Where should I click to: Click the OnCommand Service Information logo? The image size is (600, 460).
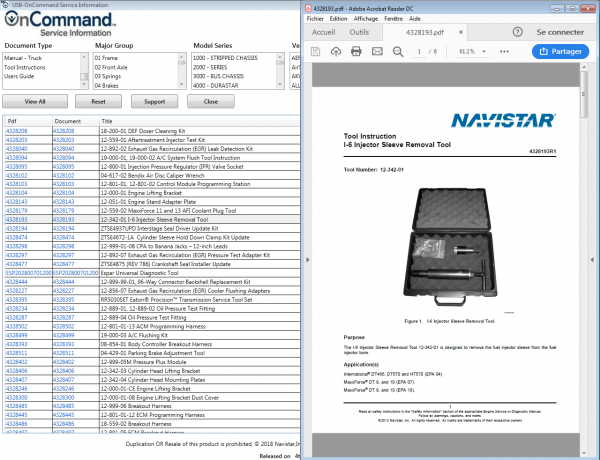pos(59,23)
